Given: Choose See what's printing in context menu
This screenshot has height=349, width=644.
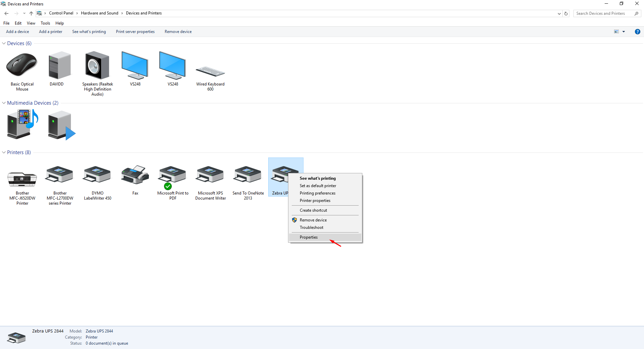Looking at the screenshot, I should (325, 178).
